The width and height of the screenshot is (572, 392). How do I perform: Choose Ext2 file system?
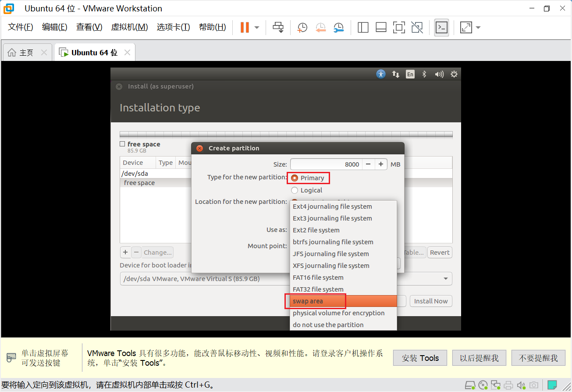[x=343, y=230]
